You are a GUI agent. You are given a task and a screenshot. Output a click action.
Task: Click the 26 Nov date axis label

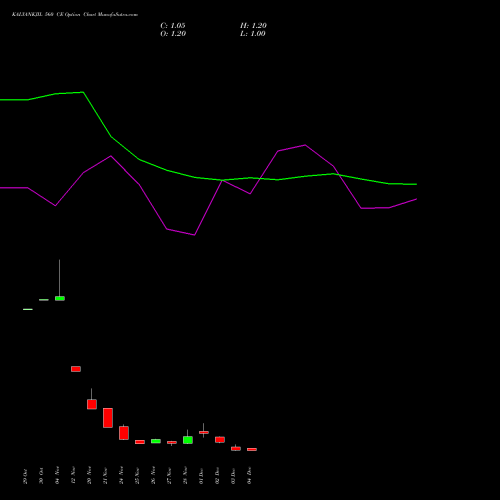coord(154,475)
